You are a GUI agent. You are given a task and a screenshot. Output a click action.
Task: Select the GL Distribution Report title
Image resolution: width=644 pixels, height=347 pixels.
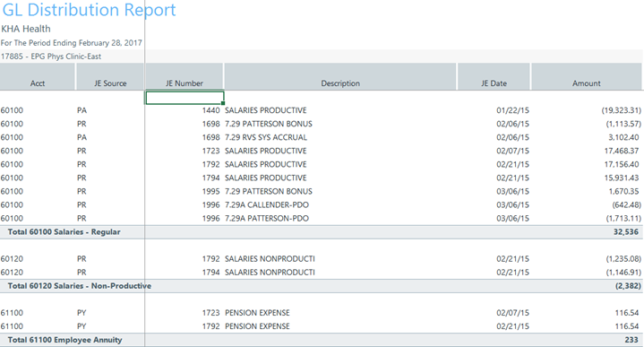pos(90,10)
